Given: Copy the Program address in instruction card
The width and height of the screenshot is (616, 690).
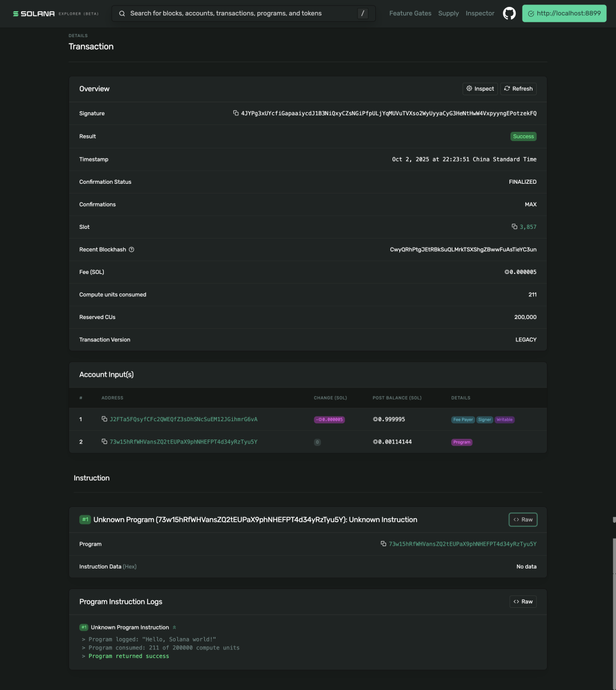Looking at the screenshot, I should tap(383, 544).
